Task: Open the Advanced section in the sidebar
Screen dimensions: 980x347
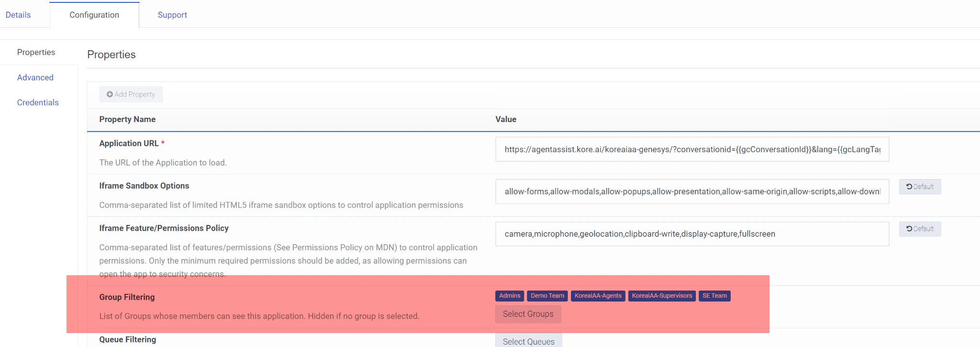Action: click(x=35, y=77)
